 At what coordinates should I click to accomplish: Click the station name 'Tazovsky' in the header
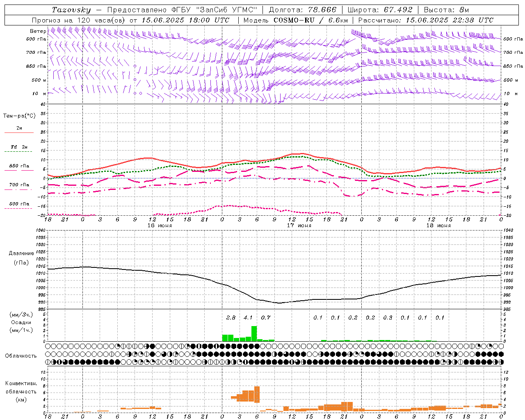coord(71,10)
